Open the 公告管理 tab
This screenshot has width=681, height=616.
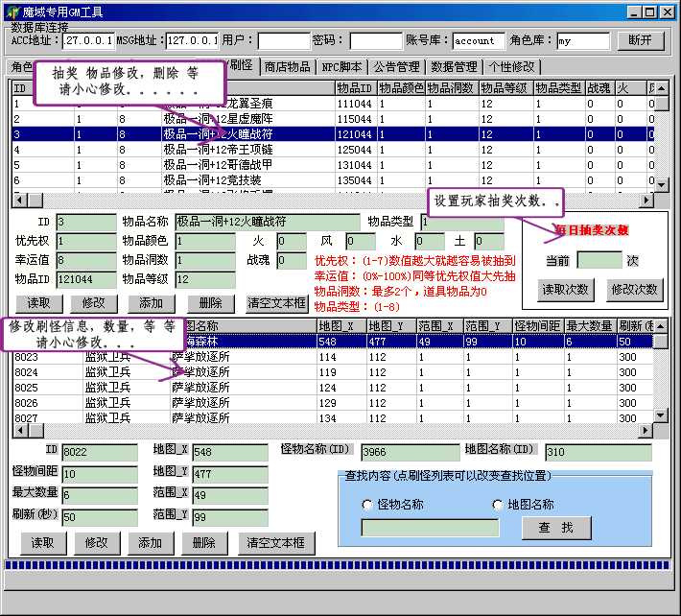pos(396,66)
